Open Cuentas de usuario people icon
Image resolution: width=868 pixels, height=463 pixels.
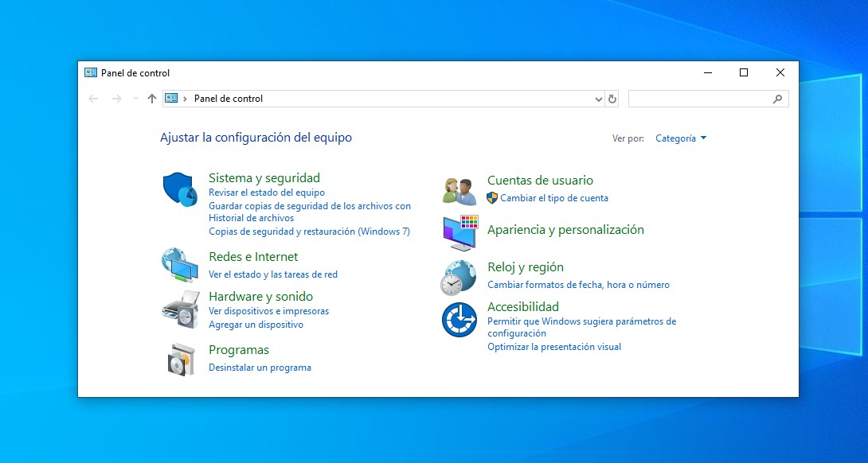459,189
